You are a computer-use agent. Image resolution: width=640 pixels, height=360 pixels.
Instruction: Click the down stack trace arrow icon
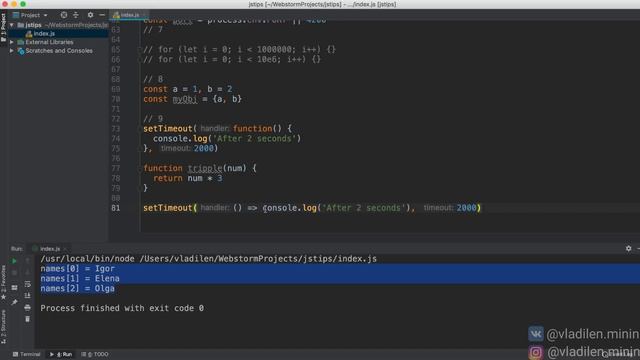pyautogui.click(x=27, y=272)
